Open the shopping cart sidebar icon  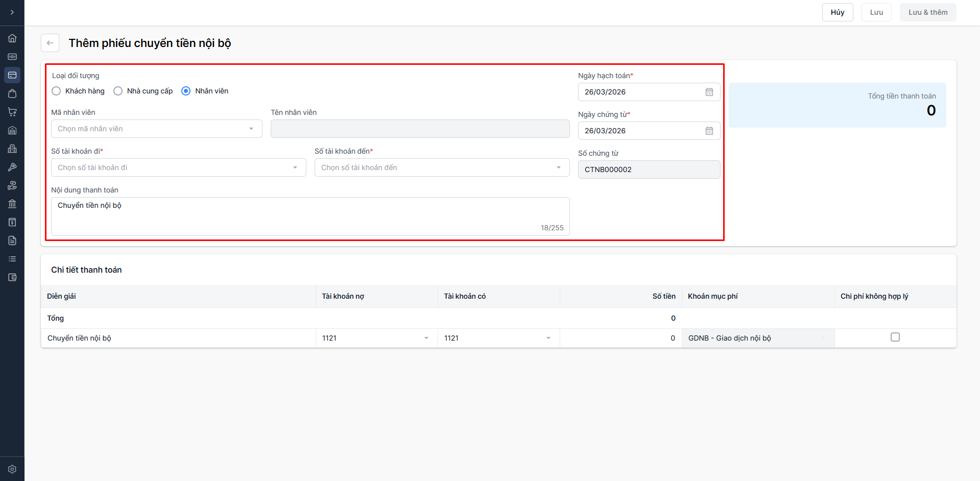pos(12,112)
